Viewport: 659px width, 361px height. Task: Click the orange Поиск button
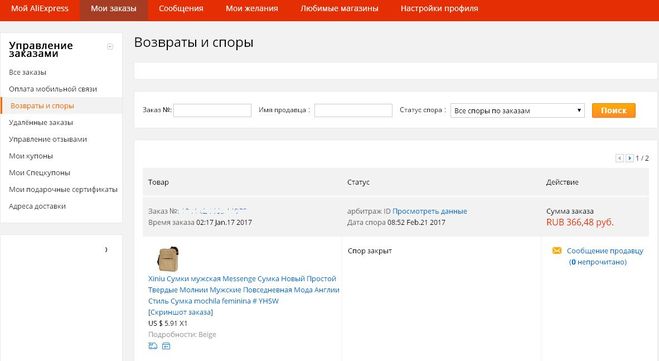coord(614,110)
